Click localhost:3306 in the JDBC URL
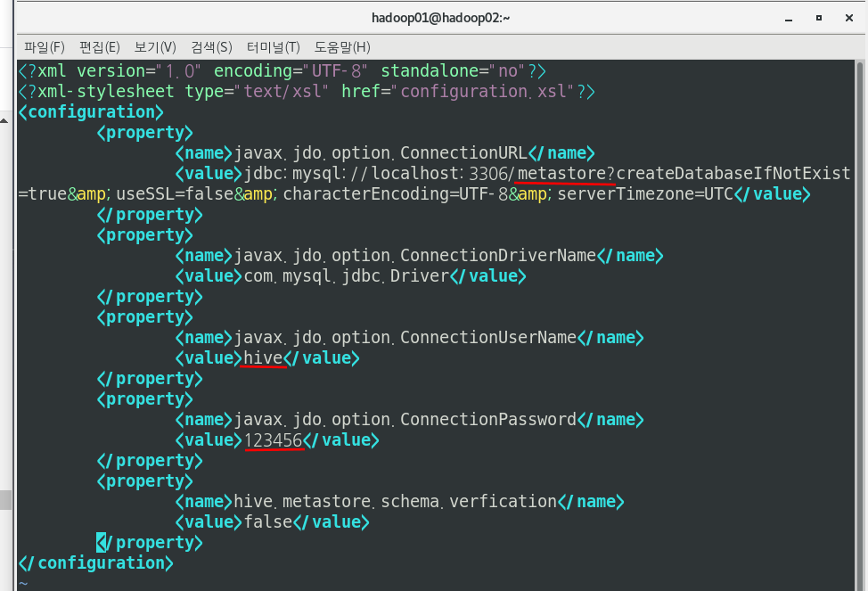 point(439,173)
